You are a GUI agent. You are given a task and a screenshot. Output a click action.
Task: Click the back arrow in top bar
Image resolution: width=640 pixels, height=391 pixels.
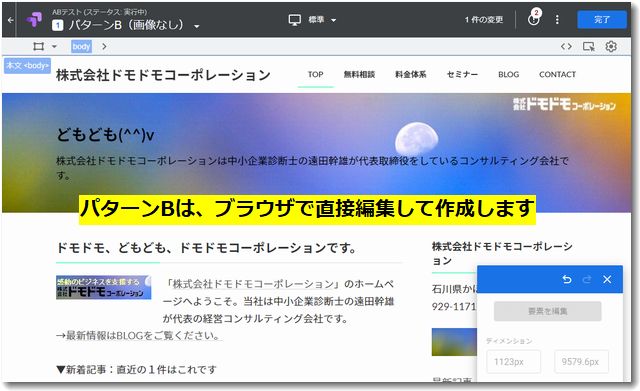point(10,20)
